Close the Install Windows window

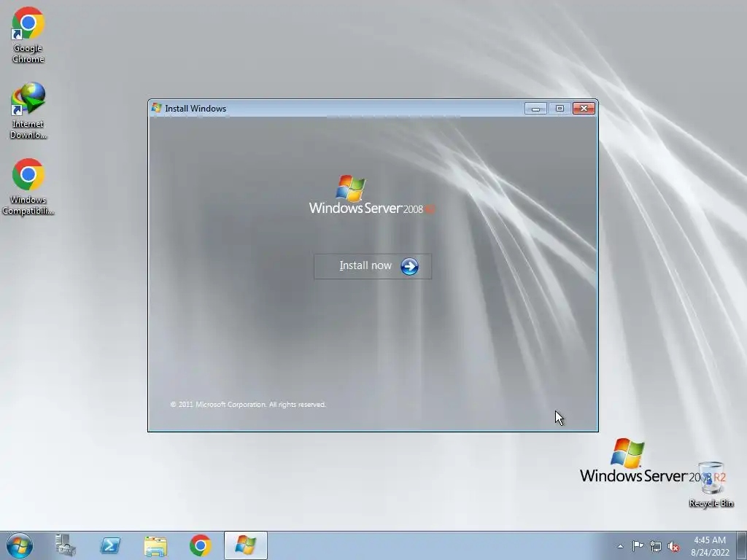[x=584, y=109]
